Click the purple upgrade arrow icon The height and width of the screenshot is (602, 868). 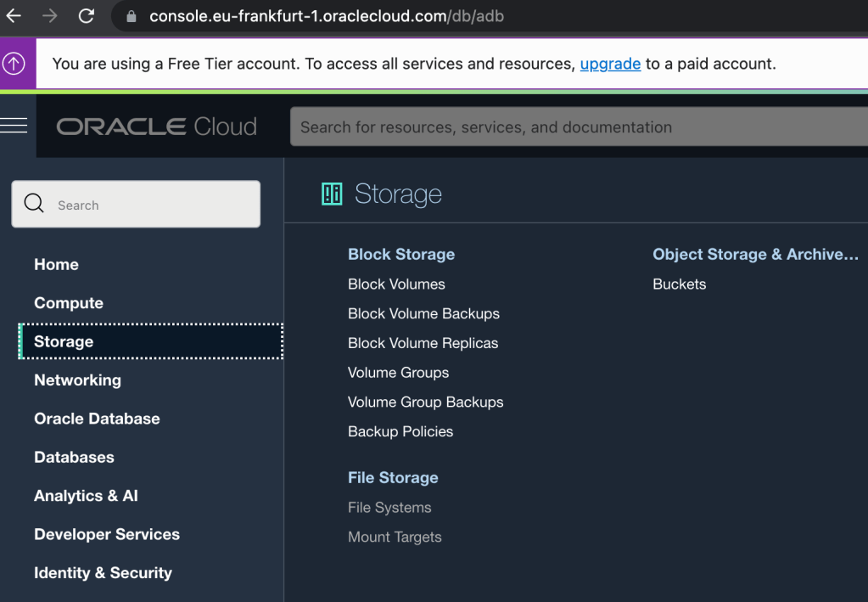coord(14,64)
